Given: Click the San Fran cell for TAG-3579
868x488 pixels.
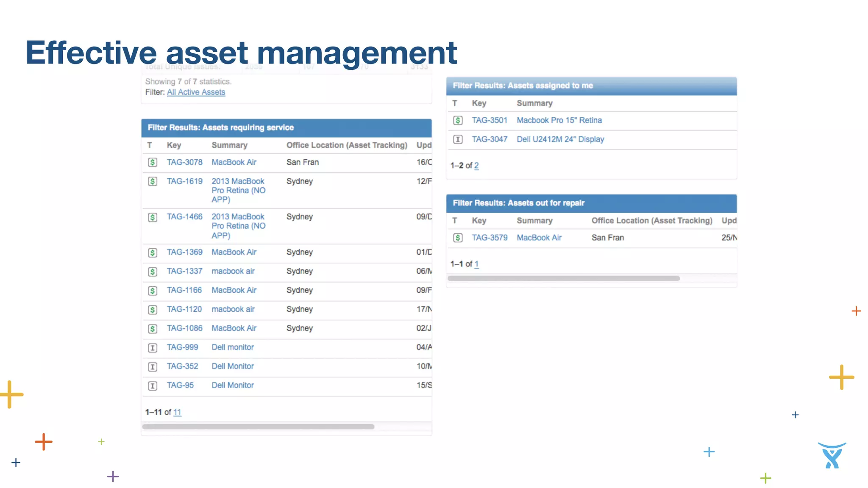Looking at the screenshot, I should [608, 238].
